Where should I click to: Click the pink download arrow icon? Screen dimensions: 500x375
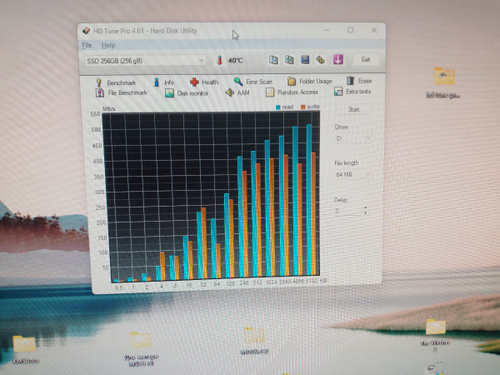point(338,60)
